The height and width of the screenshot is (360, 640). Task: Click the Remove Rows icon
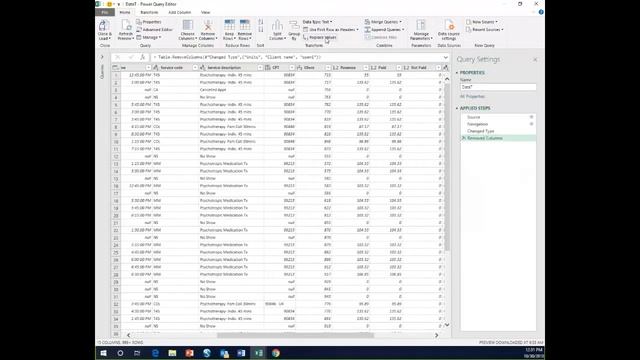[x=244, y=25]
